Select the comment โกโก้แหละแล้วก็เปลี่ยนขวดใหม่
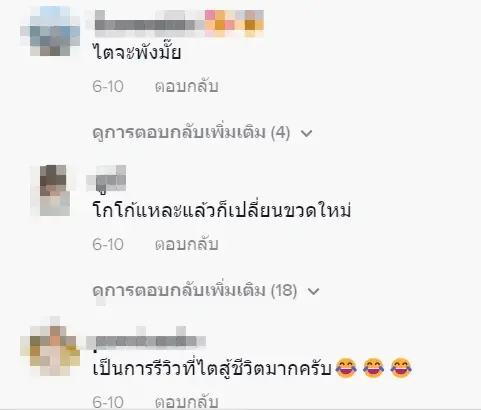 [x=222, y=210]
